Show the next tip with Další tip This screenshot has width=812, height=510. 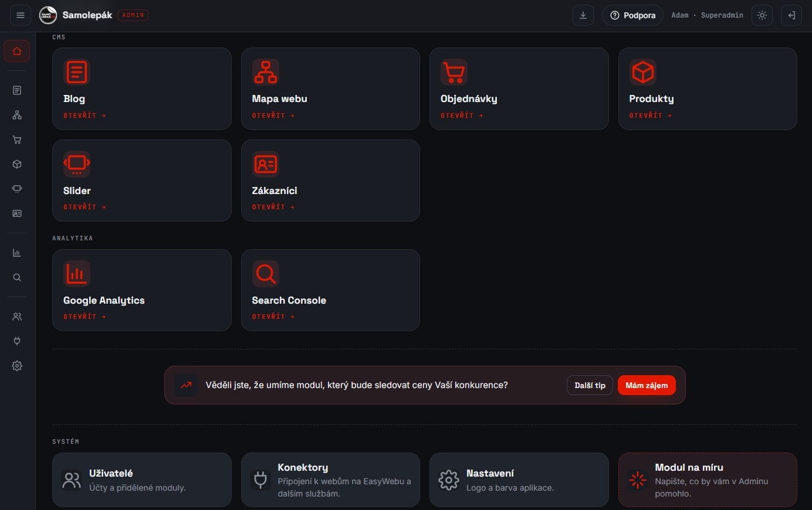point(590,385)
